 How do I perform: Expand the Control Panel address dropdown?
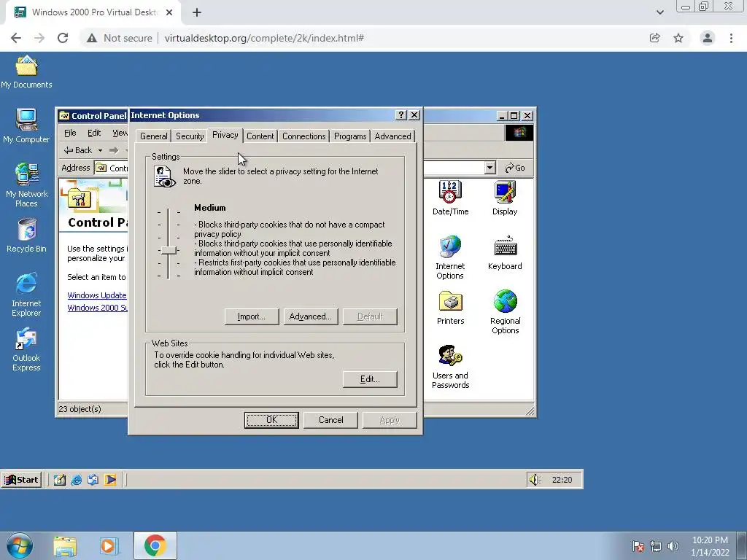coord(489,168)
